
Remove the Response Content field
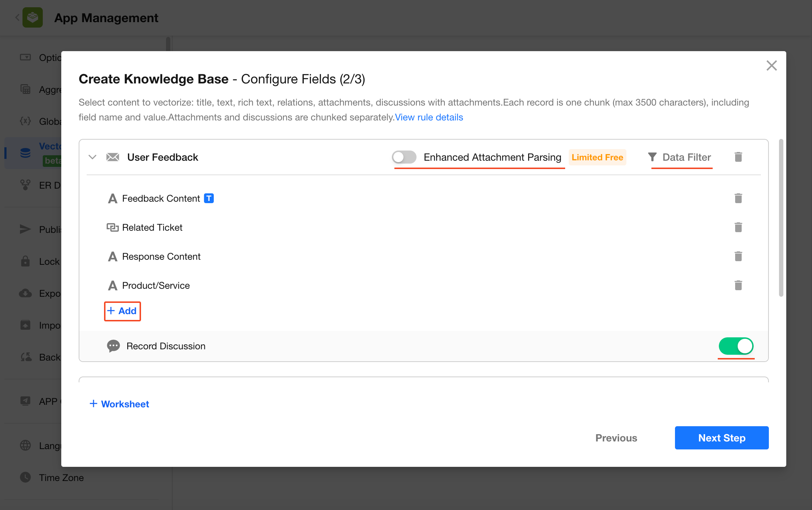[738, 256]
